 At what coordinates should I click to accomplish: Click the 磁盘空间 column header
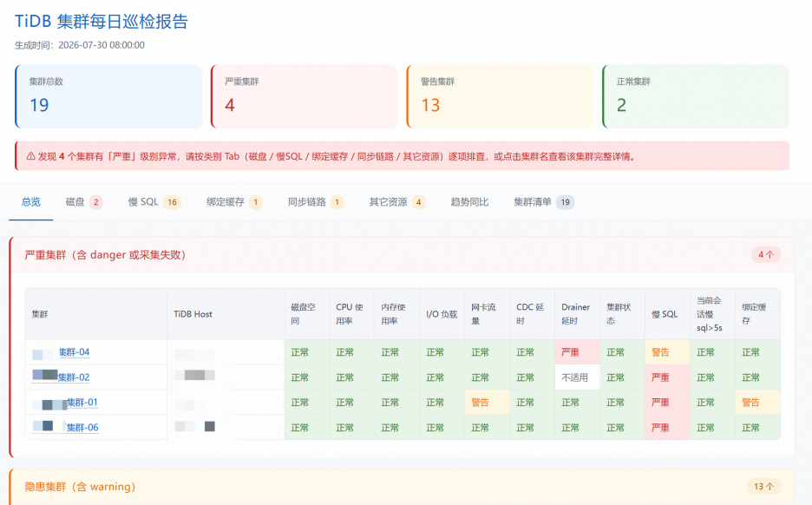tap(307, 314)
